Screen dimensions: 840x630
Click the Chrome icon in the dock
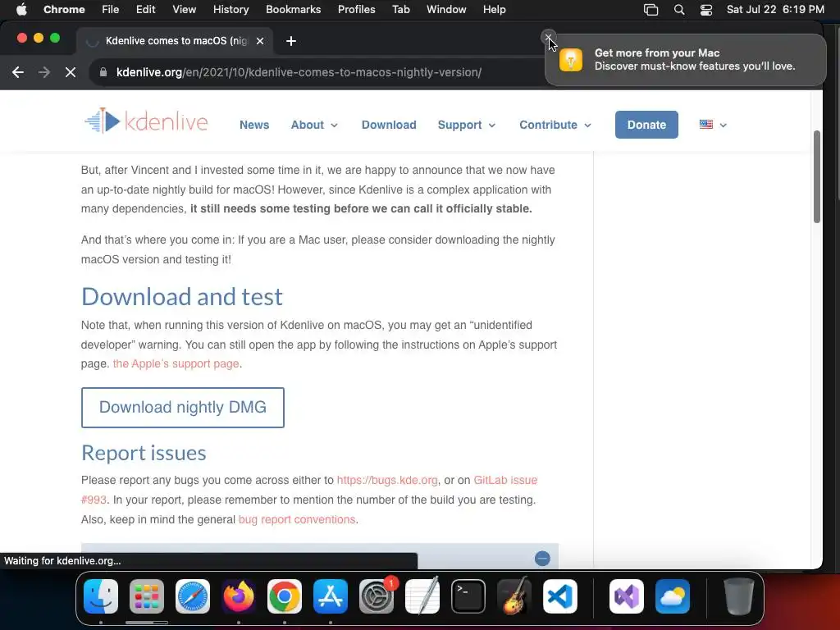[285, 596]
